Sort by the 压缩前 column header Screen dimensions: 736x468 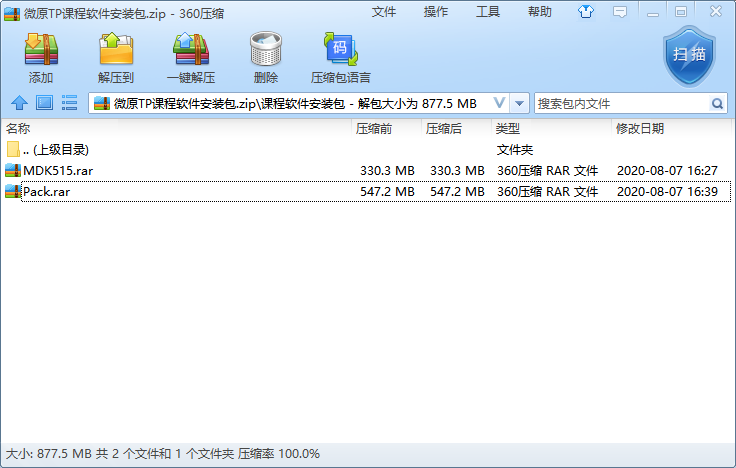(374, 129)
